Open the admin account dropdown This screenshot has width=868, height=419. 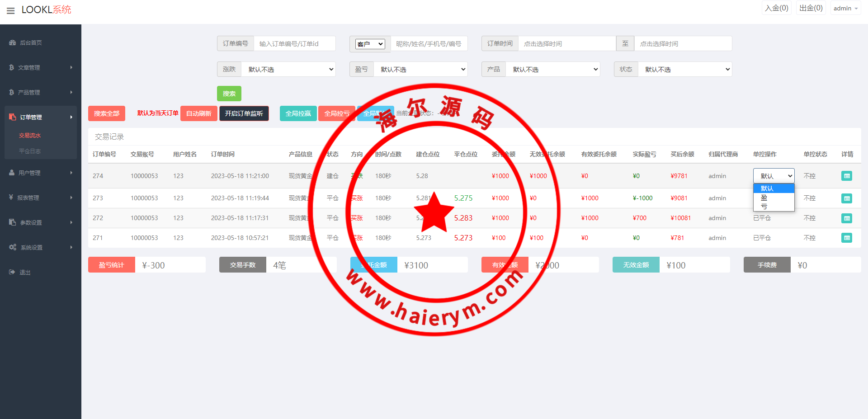(x=845, y=9)
